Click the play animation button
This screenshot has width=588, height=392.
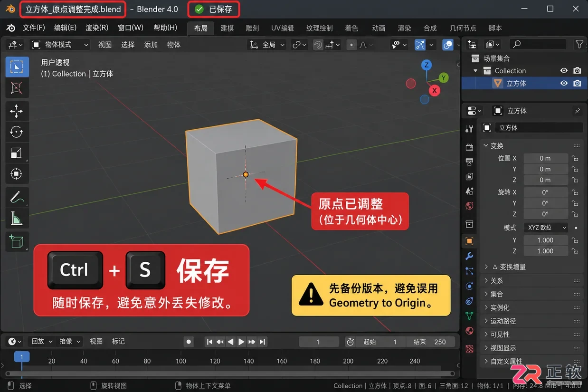tap(241, 342)
